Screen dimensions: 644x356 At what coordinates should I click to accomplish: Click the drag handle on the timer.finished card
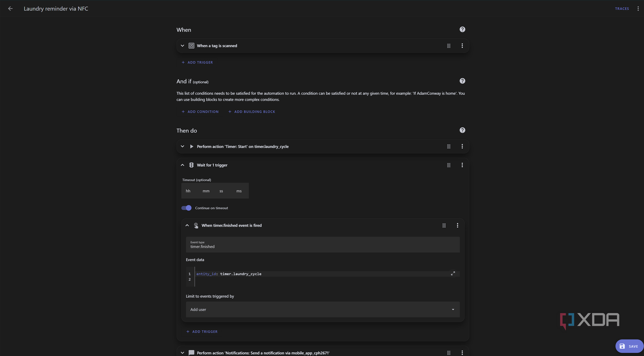[444, 225]
